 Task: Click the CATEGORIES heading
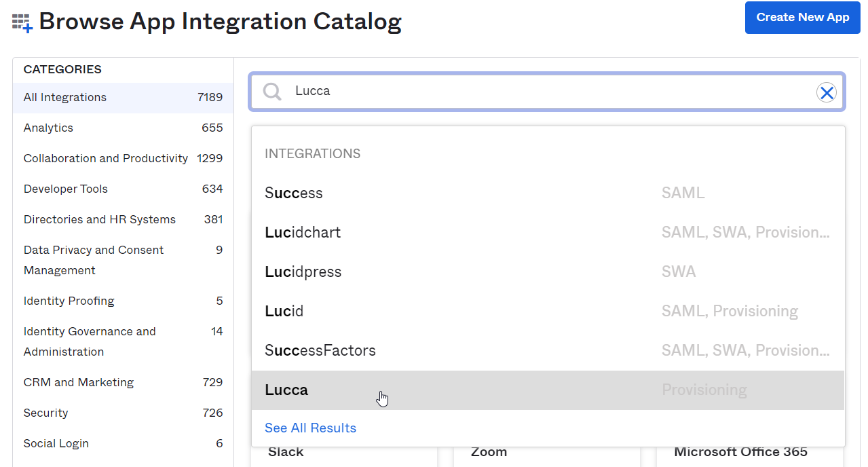coord(62,69)
